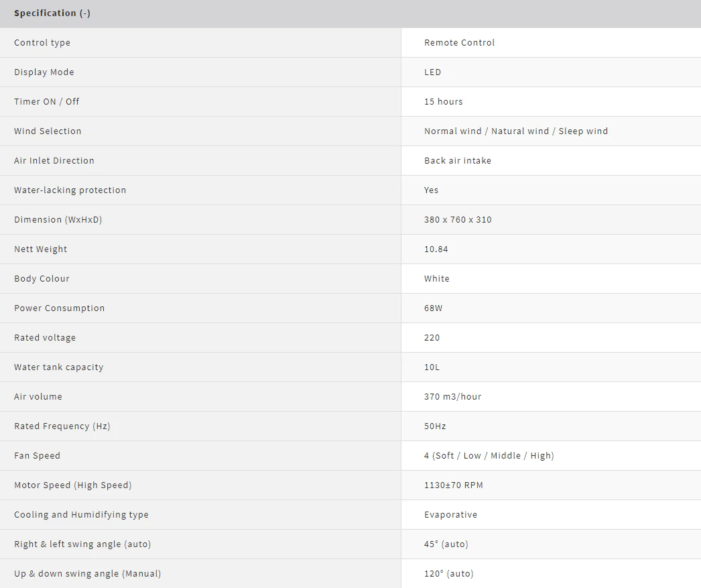The image size is (701, 588).
Task: Click the Evaporative cooling type value
Action: [x=450, y=515]
